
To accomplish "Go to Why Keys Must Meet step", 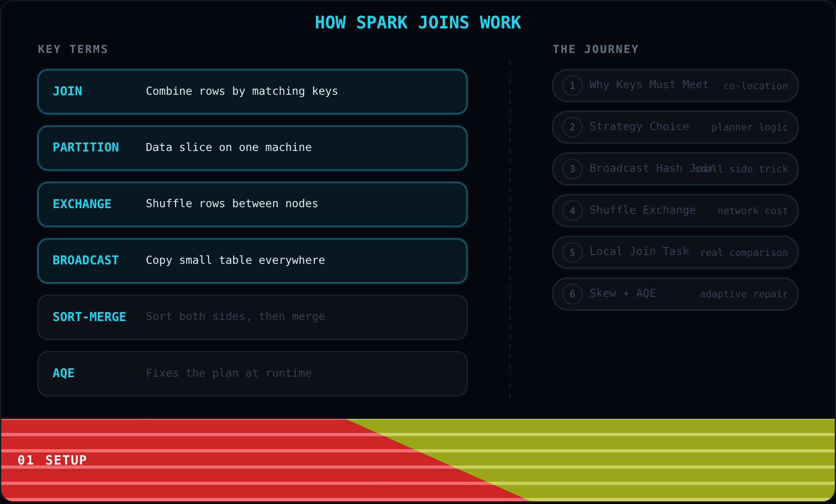I will pyautogui.click(x=675, y=85).
